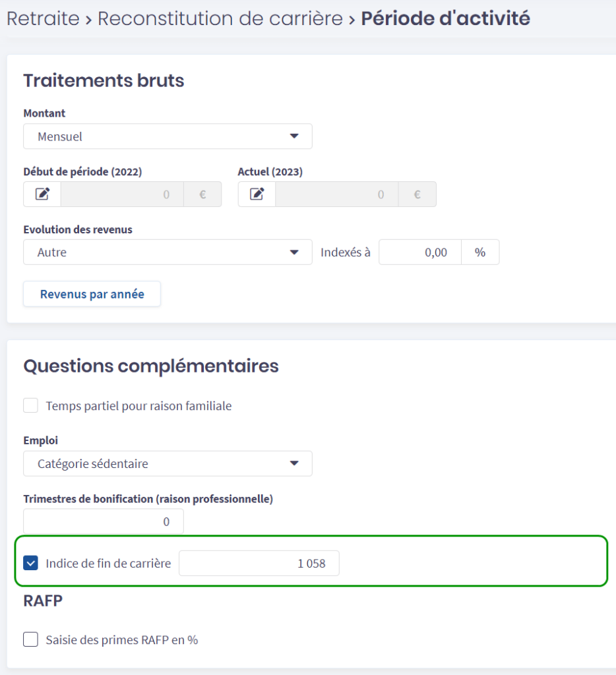Viewport: 616px width, 675px height.
Task: Open the Emploi dropdown set to Catégorie sédentaire
Action: tap(168, 463)
